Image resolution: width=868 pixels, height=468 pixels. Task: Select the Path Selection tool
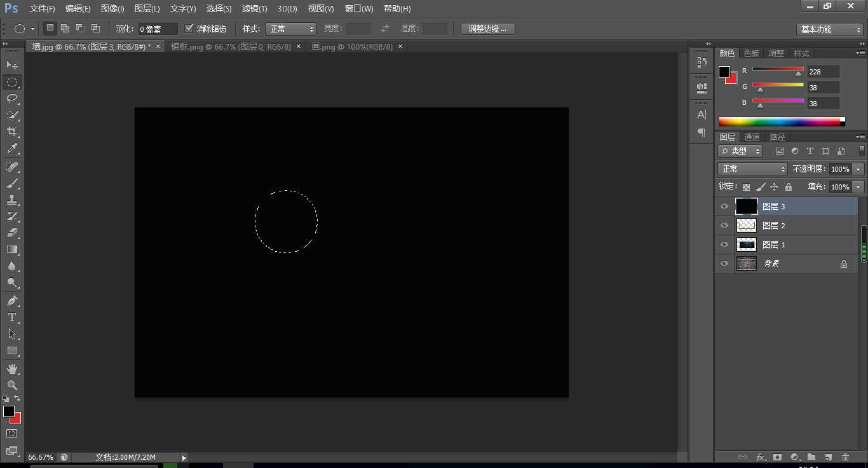tap(12, 334)
